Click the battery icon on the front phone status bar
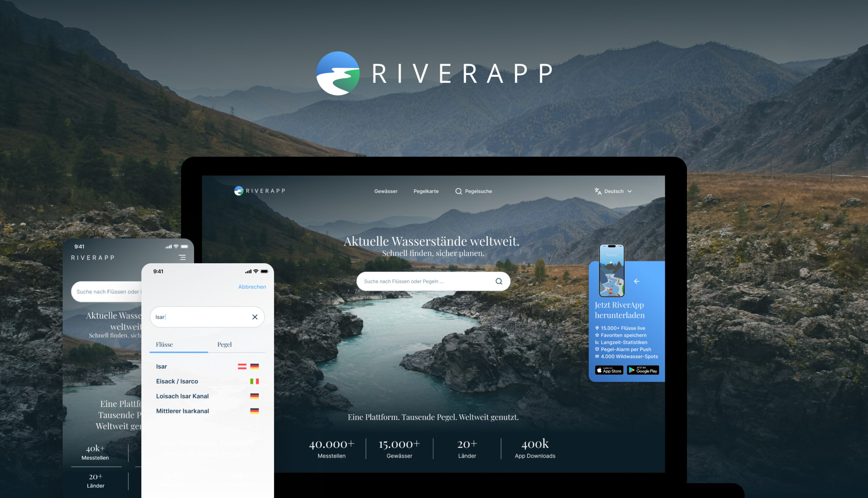The width and height of the screenshot is (868, 498). (x=264, y=271)
